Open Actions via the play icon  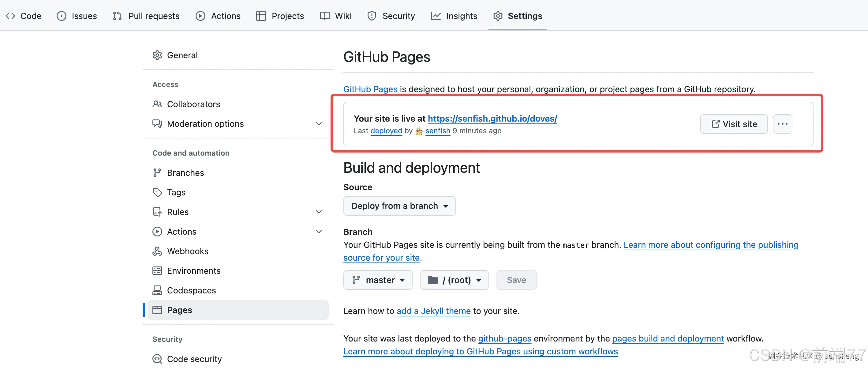(200, 16)
